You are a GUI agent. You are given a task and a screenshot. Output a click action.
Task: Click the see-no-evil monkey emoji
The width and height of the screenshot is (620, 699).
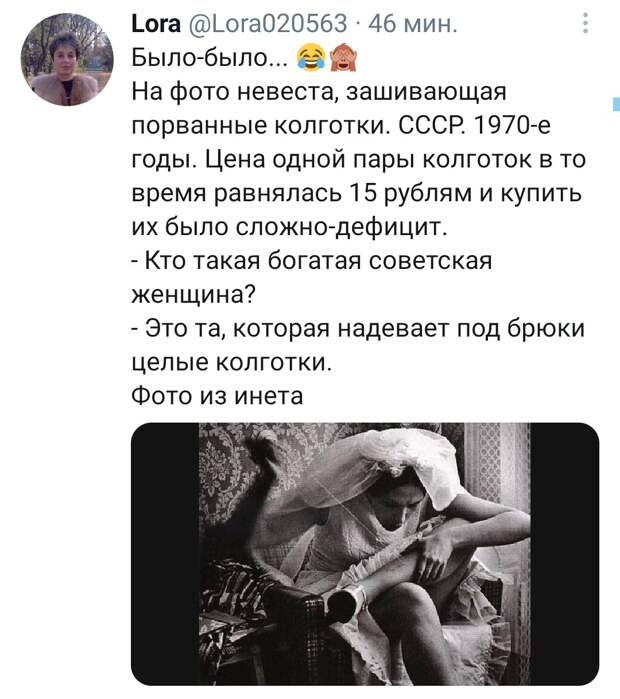(342, 58)
